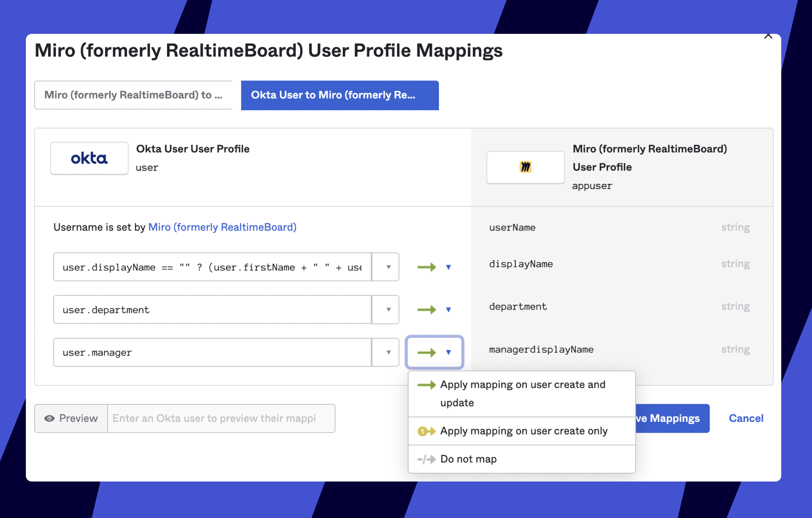Click the displayName attribute label
The width and height of the screenshot is (812, 518).
tap(521, 264)
